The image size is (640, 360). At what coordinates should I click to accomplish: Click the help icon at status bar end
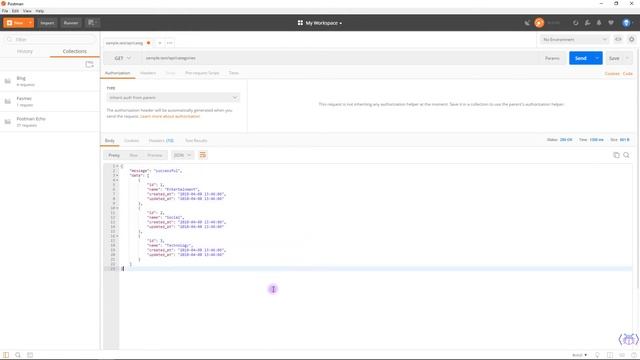click(633, 355)
